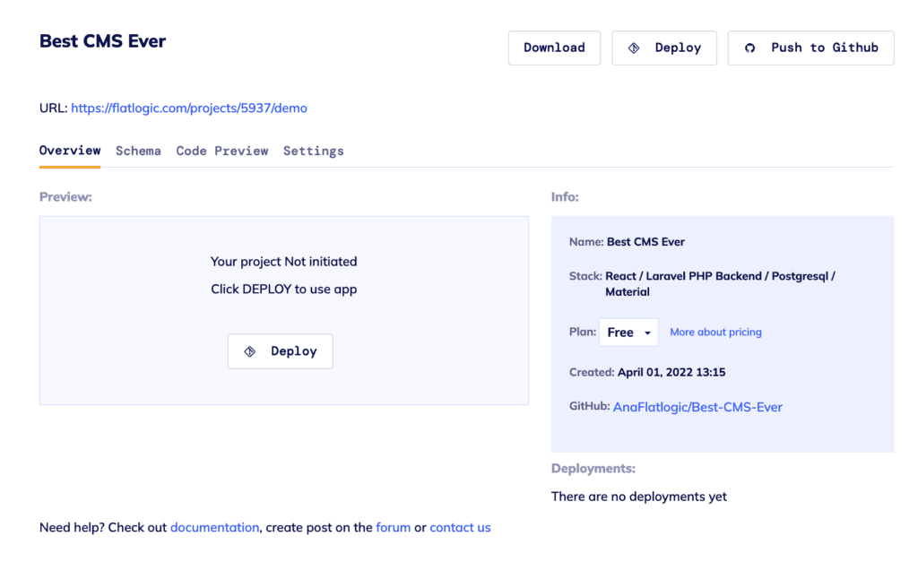View the Code Preview tab
The width and height of the screenshot is (918, 588).
tap(222, 151)
